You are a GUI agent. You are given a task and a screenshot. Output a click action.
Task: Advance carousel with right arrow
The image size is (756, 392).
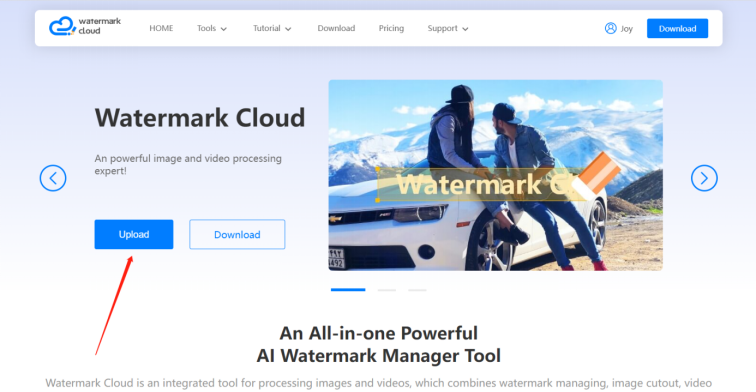(x=704, y=178)
